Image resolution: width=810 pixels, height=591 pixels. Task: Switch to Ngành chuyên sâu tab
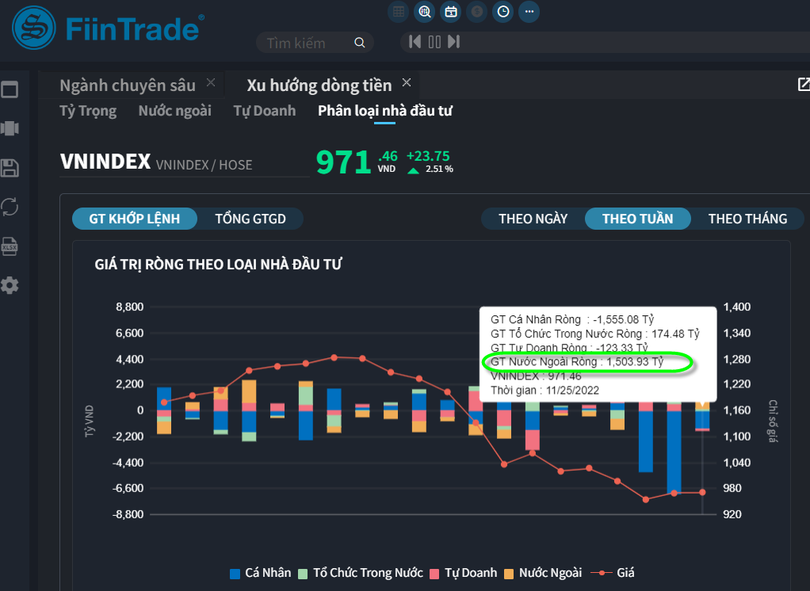[x=127, y=85]
